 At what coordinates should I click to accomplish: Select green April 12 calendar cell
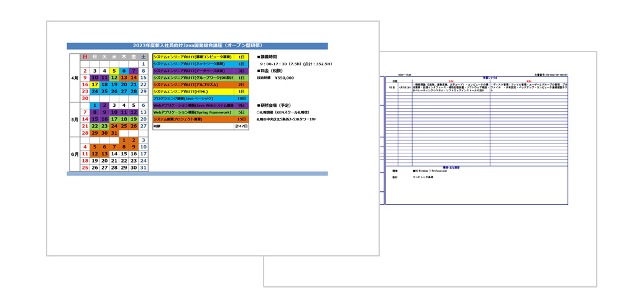(114, 78)
